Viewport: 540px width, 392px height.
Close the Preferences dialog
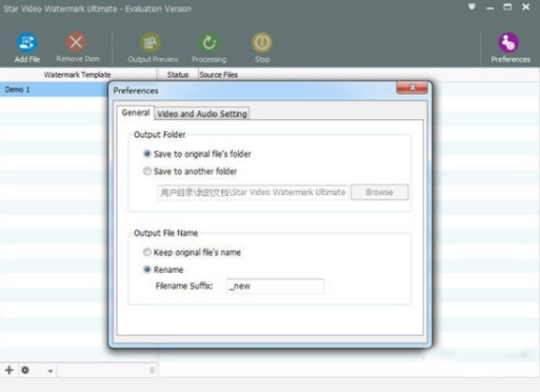pos(412,87)
